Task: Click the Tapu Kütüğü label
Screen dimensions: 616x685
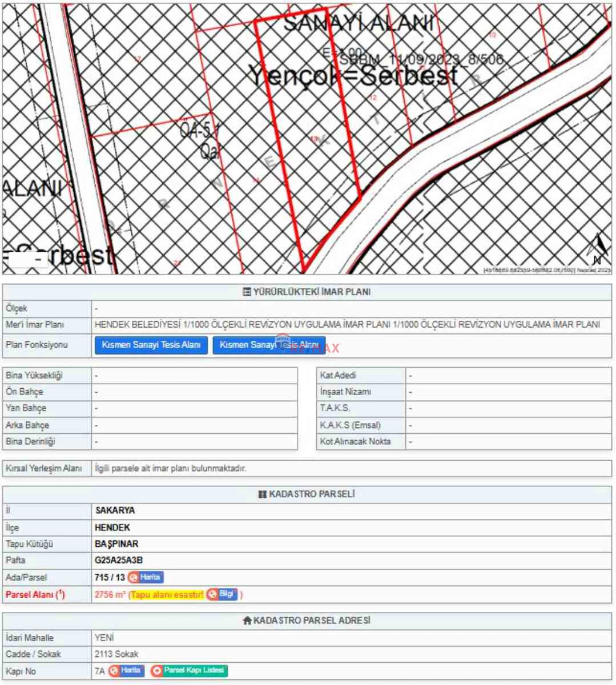Action: (x=29, y=543)
